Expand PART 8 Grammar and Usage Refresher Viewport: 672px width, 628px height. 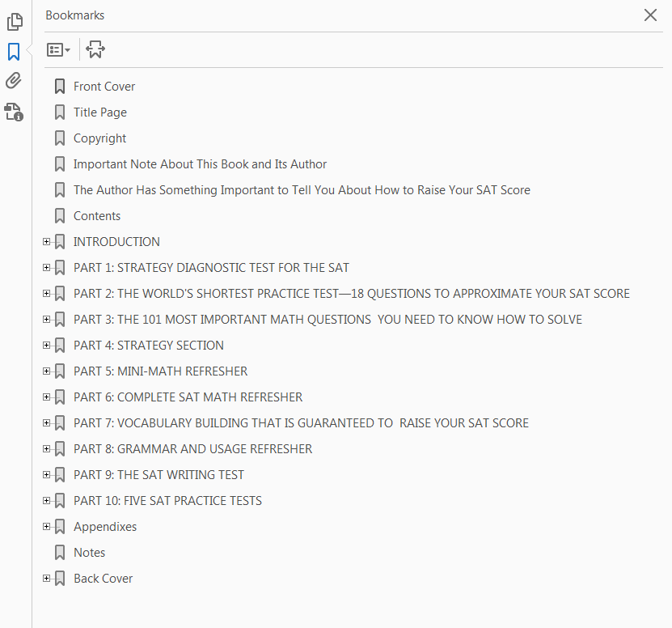click(46, 448)
